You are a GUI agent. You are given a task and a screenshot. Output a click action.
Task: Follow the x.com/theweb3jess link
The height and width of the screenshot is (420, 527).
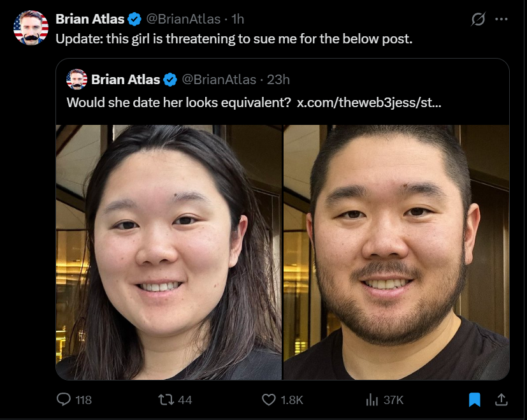pyautogui.click(x=369, y=102)
